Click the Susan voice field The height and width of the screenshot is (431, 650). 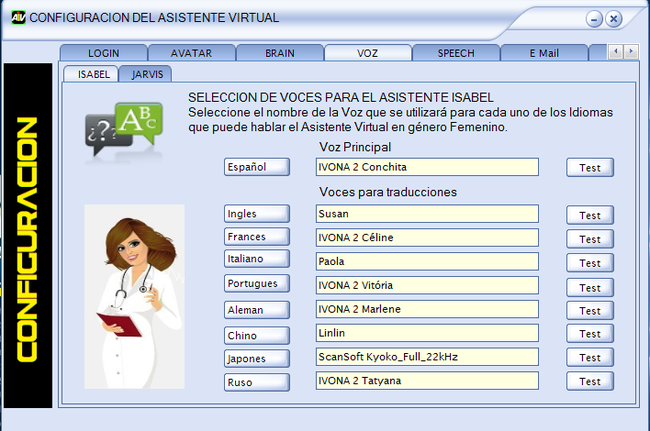pyautogui.click(x=427, y=214)
